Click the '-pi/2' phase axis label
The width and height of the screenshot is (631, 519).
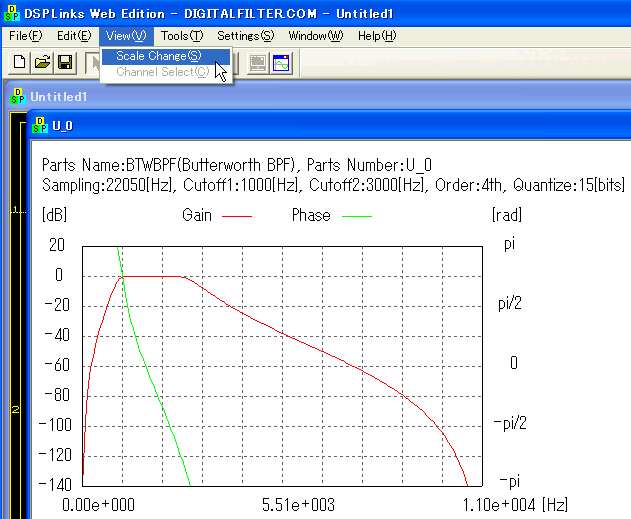[x=510, y=423]
